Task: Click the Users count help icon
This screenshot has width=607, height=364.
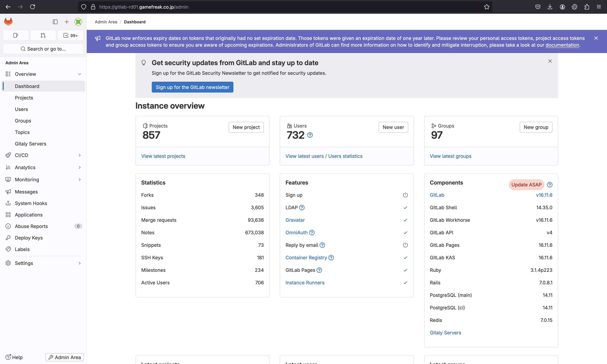Action: pyautogui.click(x=310, y=135)
